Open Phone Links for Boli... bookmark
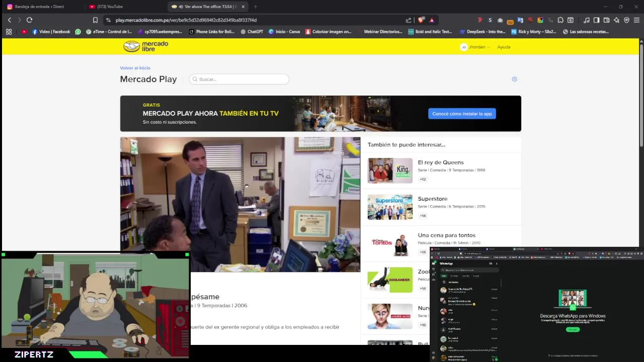Viewport: 644px width, 362px height. coord(211,32)
